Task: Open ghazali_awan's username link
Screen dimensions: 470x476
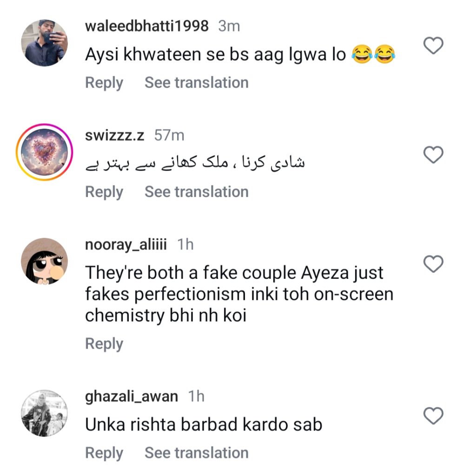Action: click(132, 397)
